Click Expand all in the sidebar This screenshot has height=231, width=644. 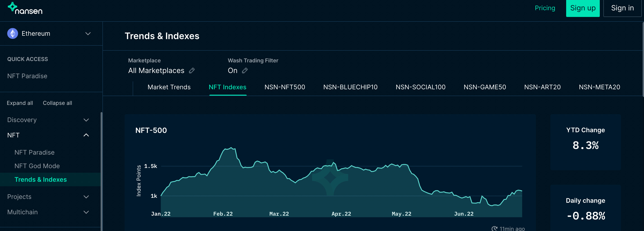(20, 103)
